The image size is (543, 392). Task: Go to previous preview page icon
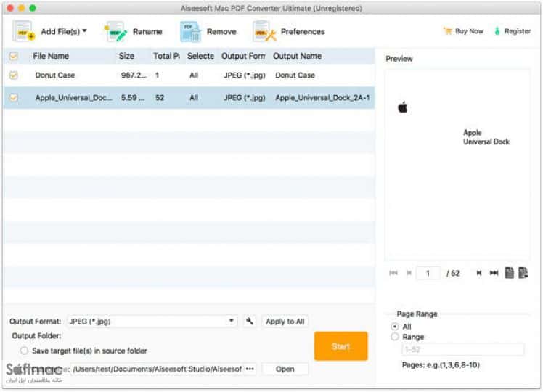[x=409, y=273]
